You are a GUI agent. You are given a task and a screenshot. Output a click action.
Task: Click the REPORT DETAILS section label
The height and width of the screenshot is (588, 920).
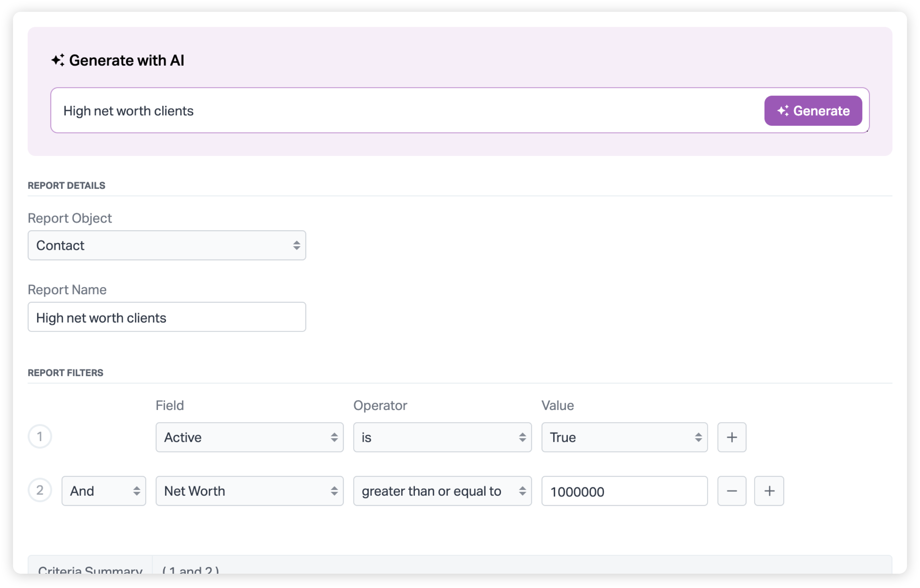67,185
